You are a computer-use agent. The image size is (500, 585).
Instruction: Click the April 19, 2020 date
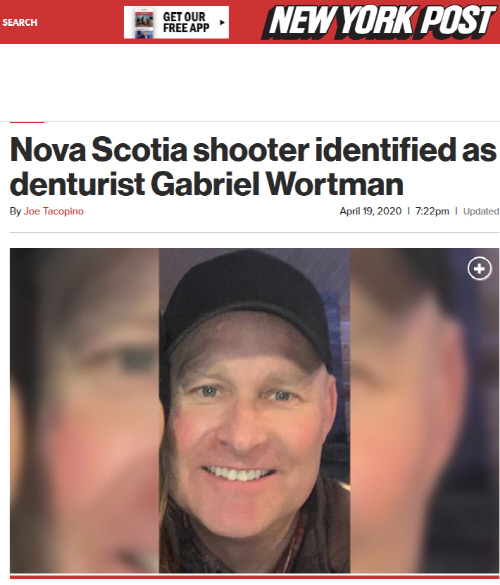pyautogui.click(x=370, y=211)
